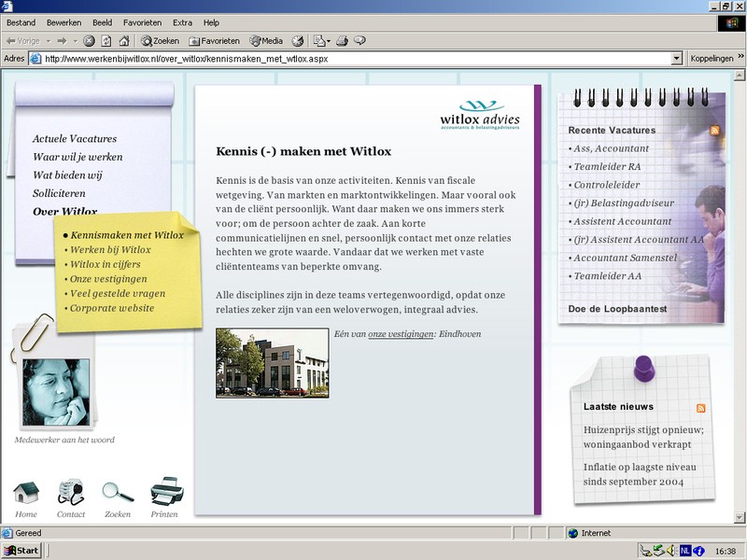Viewport: 747px width, 560px height.
Task: Click the browser Stop toolbar icon
Action: (90, 41)
